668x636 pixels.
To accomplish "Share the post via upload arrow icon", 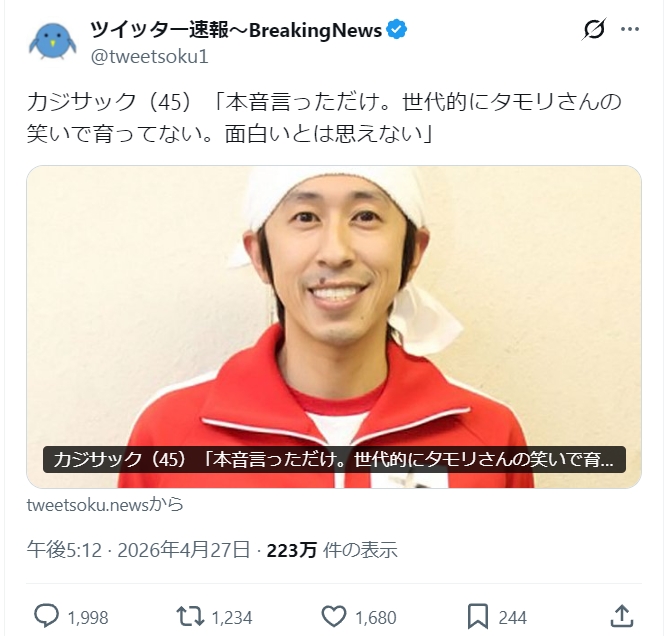I will click(x=622, y=616).
